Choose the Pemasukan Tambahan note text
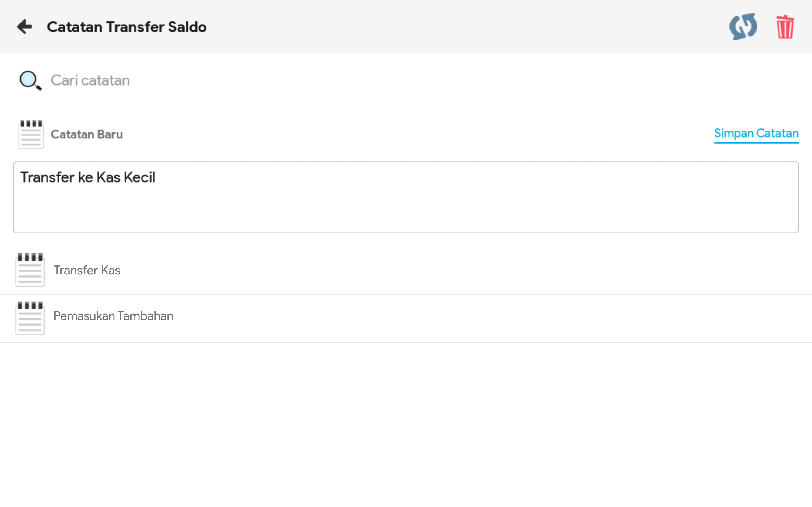The width and height of the screenshot is (812, 507). (113, 316)
